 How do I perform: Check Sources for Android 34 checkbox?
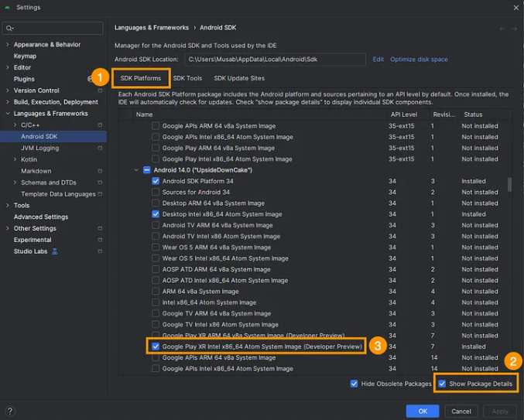156,192
